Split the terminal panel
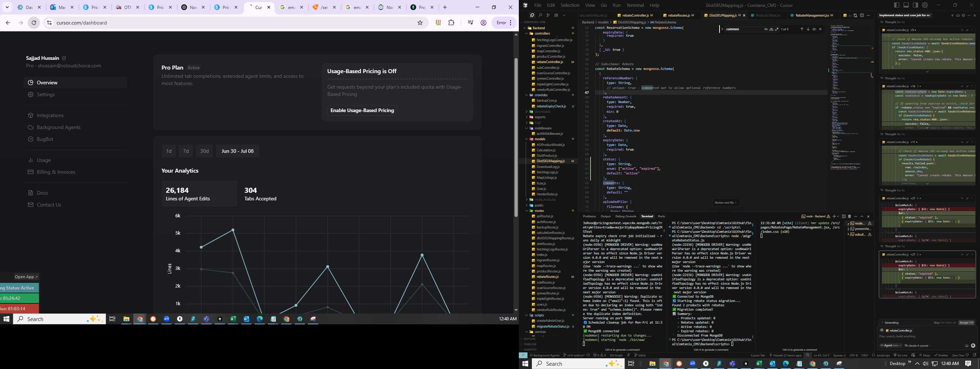Image resolution: width=980 pixels, height=369 pixels. [843, 217]
